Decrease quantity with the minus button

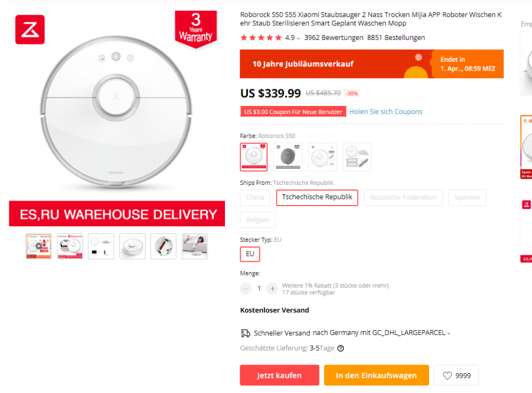pos(246,289)
